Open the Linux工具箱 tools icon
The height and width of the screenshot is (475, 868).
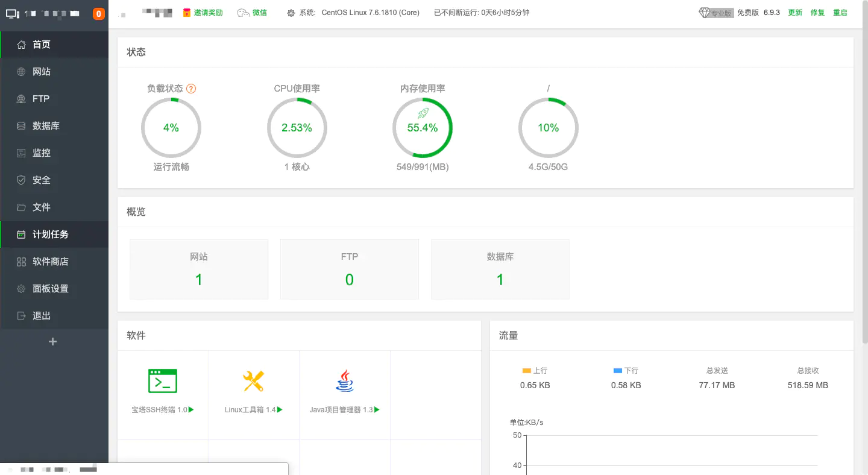(253, 381)
